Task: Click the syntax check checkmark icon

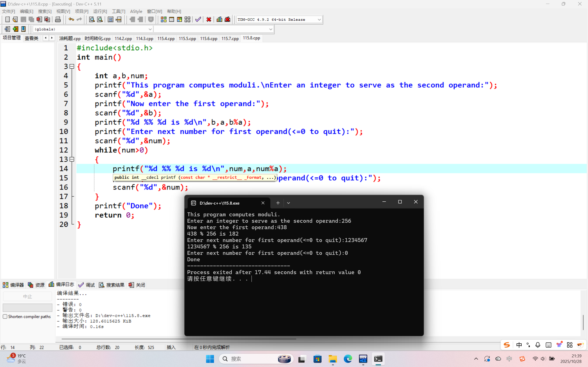Action: click(198, 19)
